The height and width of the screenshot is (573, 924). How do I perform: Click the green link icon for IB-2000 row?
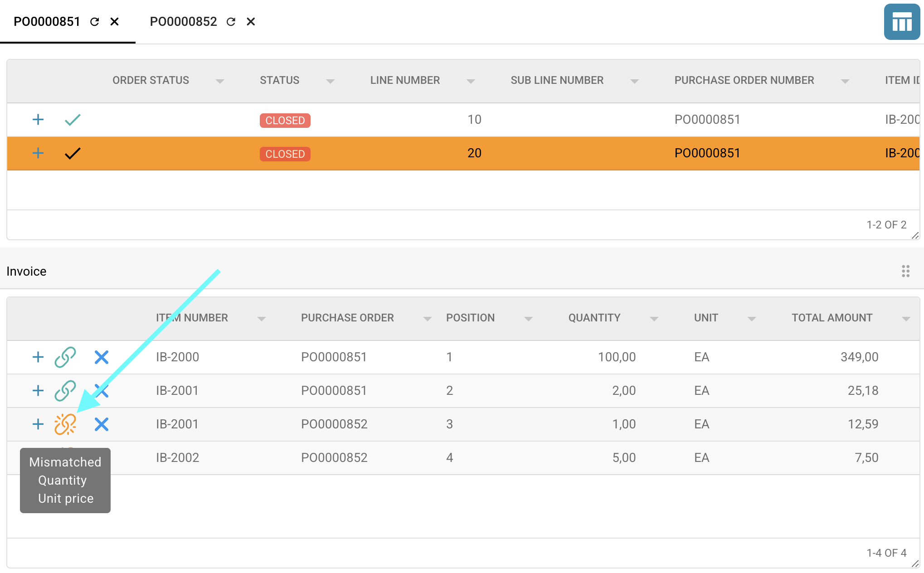coord(65,357)
